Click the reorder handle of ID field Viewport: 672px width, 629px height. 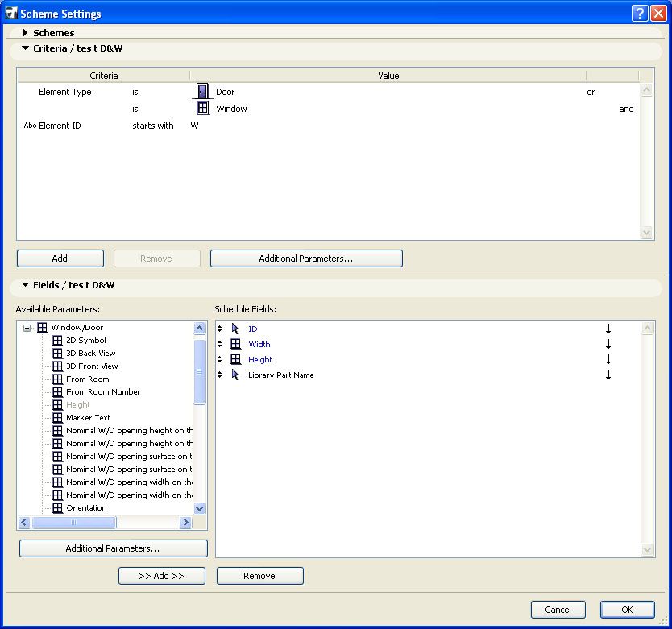219,329
